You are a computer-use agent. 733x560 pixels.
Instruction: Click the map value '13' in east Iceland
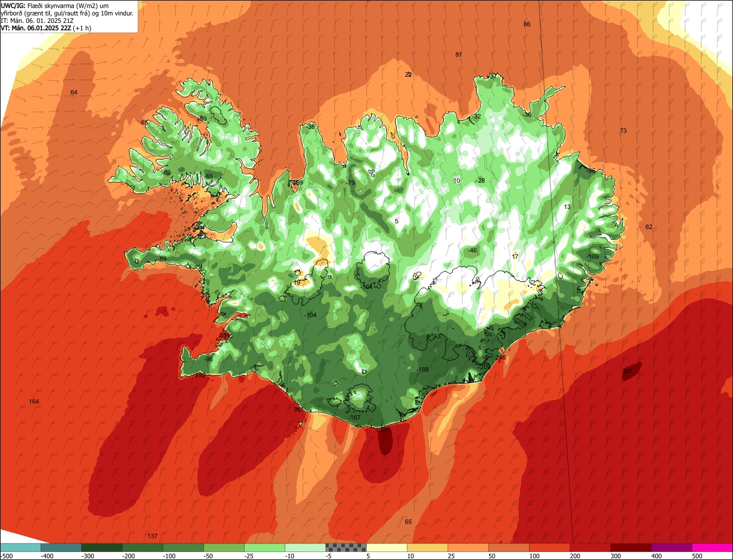567,207
